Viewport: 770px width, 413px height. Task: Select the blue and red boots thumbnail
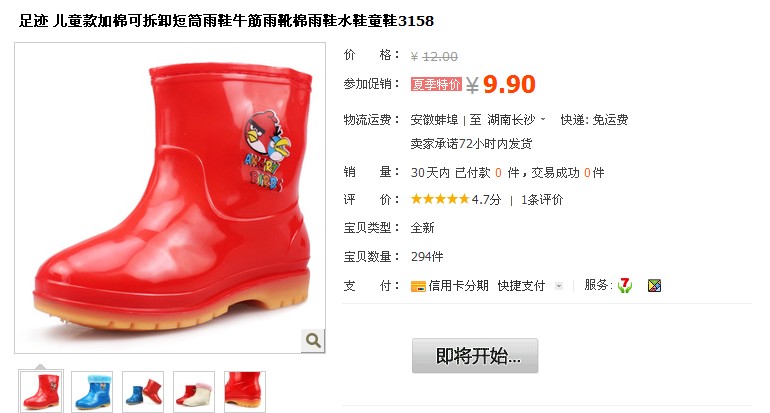(143, 391)
